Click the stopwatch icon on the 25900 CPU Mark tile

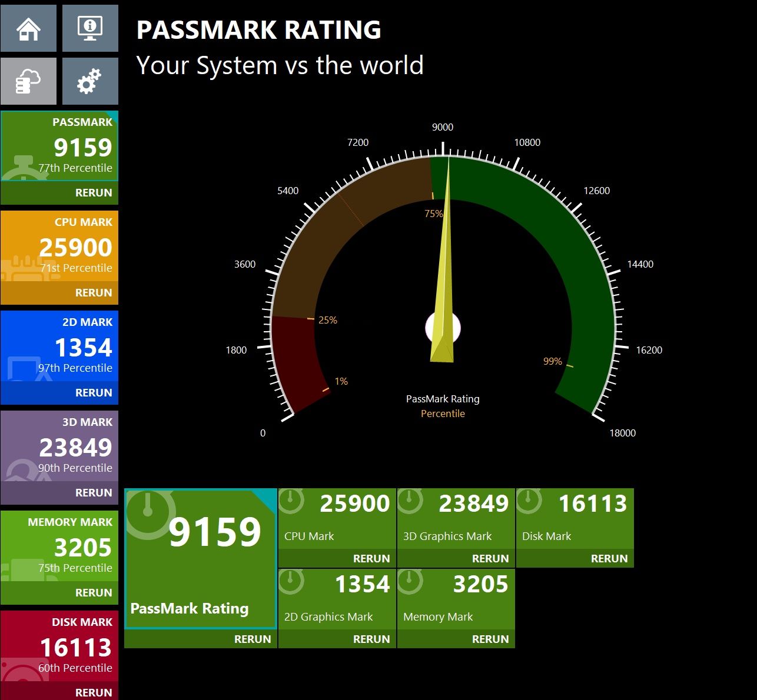[x=291, y=501]
